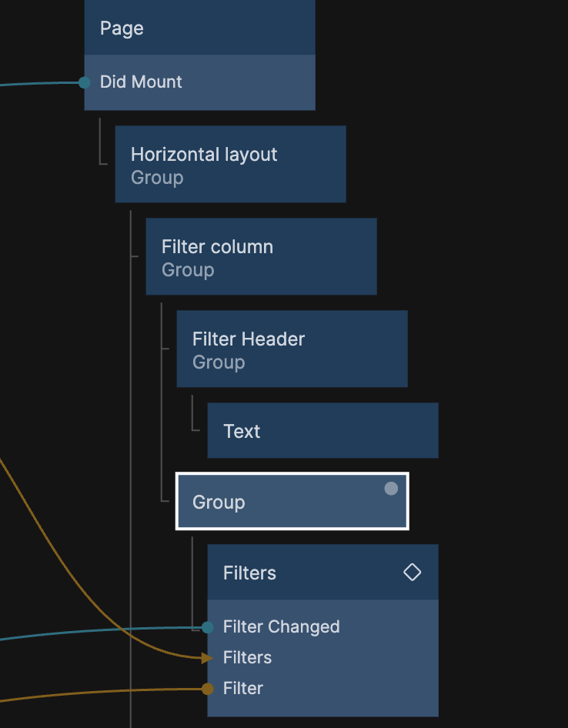Select the Text node
The height and width of the screenshot is (728, 568).
322,431
